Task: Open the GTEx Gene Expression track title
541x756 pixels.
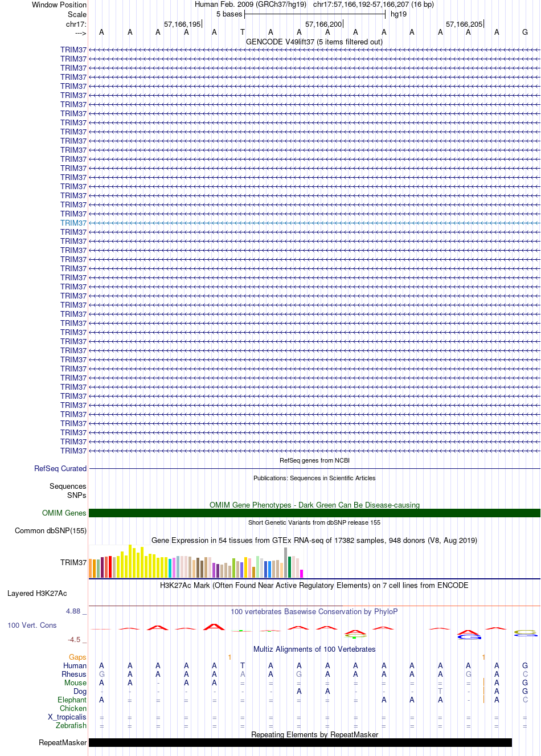Action: 314,540
